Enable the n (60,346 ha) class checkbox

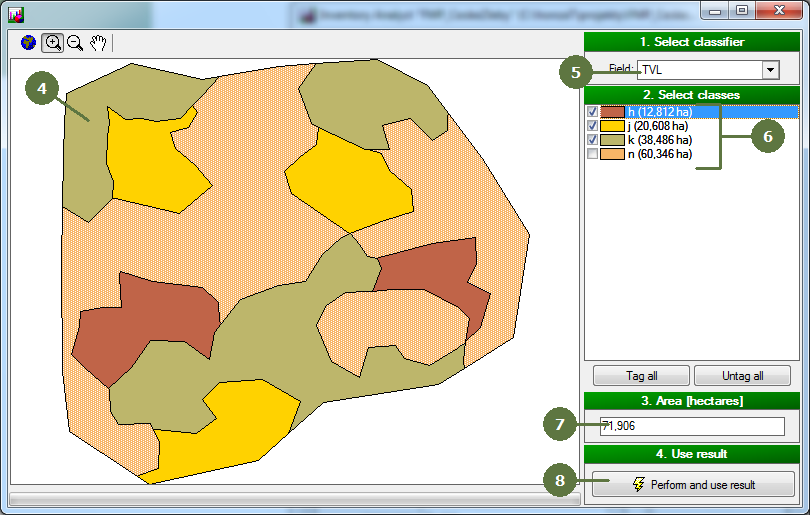pos(593,154)
